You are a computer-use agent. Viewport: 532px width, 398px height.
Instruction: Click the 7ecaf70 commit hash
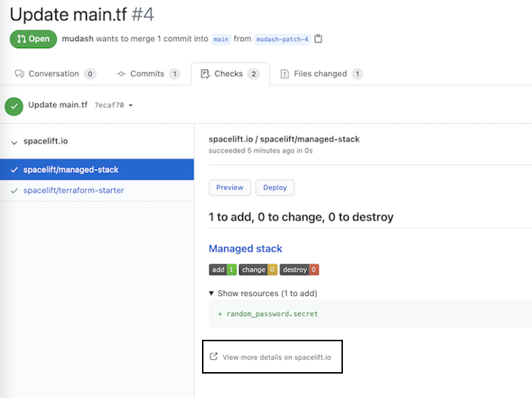[x=109, y=105]
